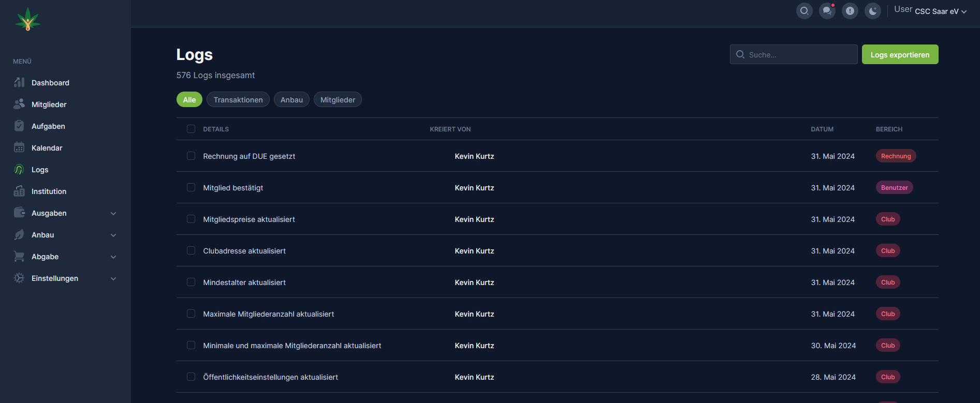Click the alert notification icon
This screenshot has width=980, height=403.
click(850, 11)
